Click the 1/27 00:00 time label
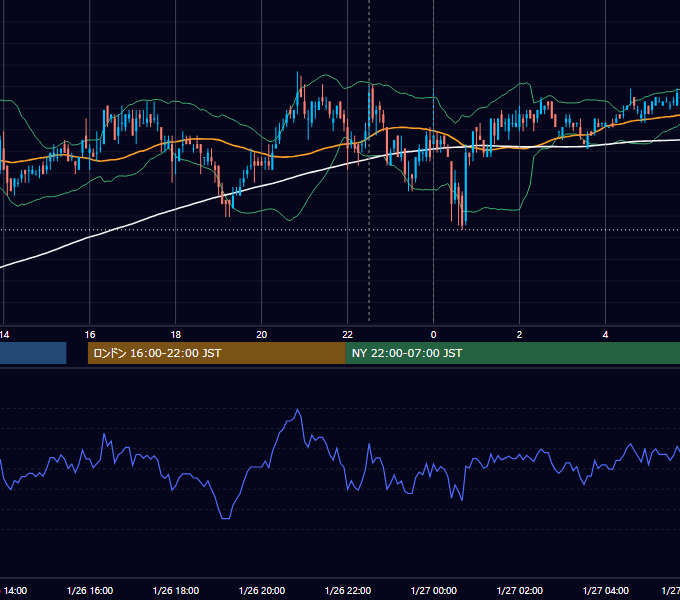Image resolution: width=680 pixels, height=600 pixels. (434, 590)
